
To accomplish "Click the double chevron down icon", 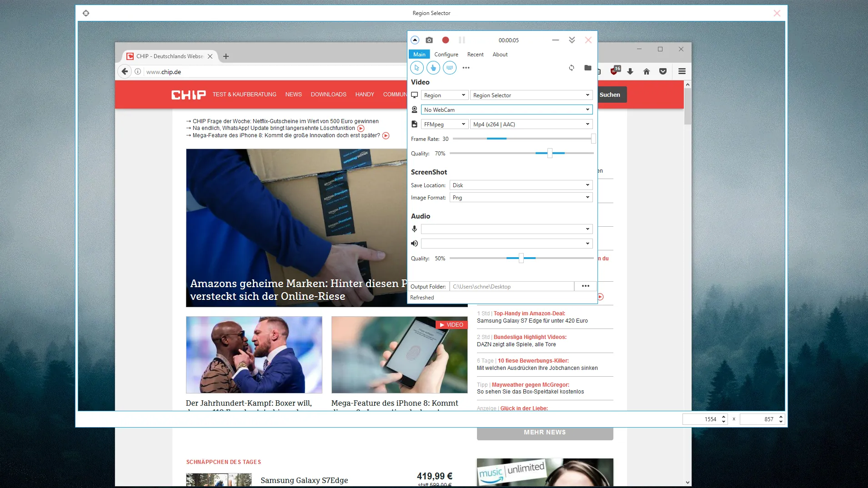I will 572,40.
